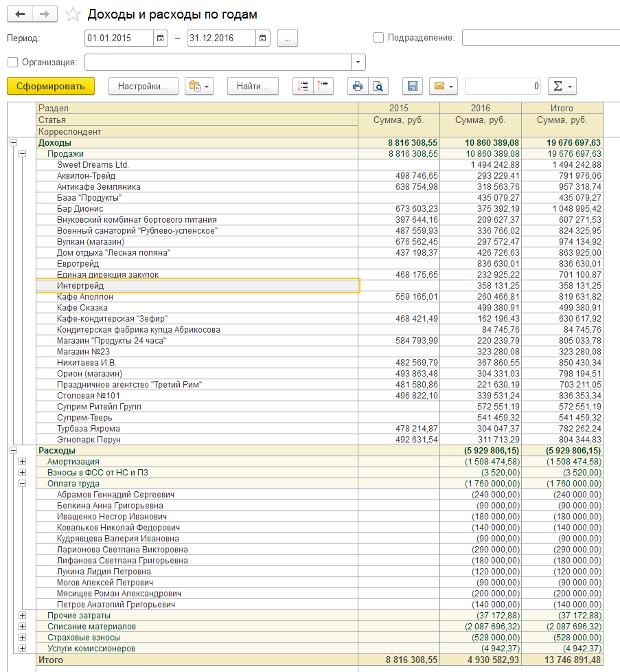Click the back navigation arrow

tap(20, 14)
